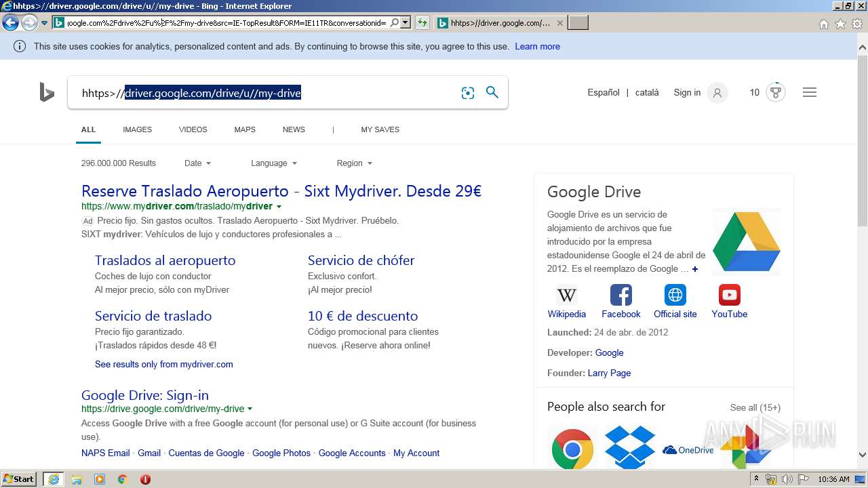Viewport: 868px width, 488px height.
Task: Click the Sign in link
Action: click(x=687, y=92)
